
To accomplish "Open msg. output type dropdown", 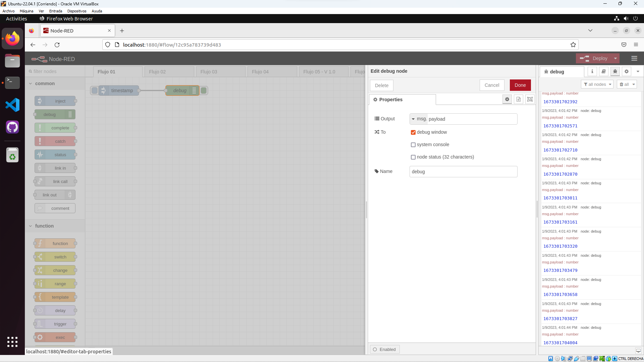I will (418, 119).
